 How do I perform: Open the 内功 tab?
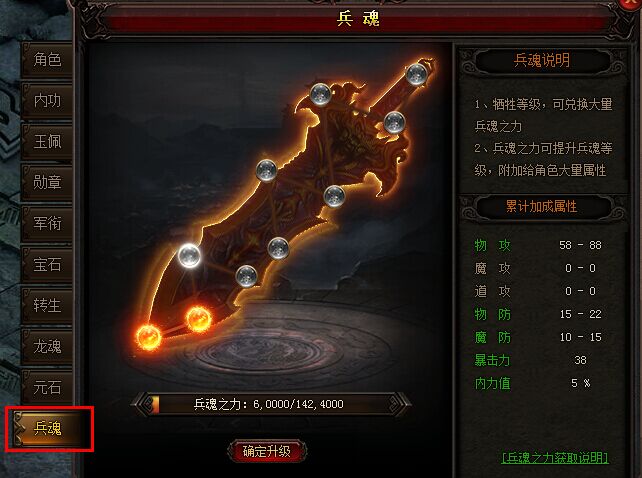click(x=47, y=101)
